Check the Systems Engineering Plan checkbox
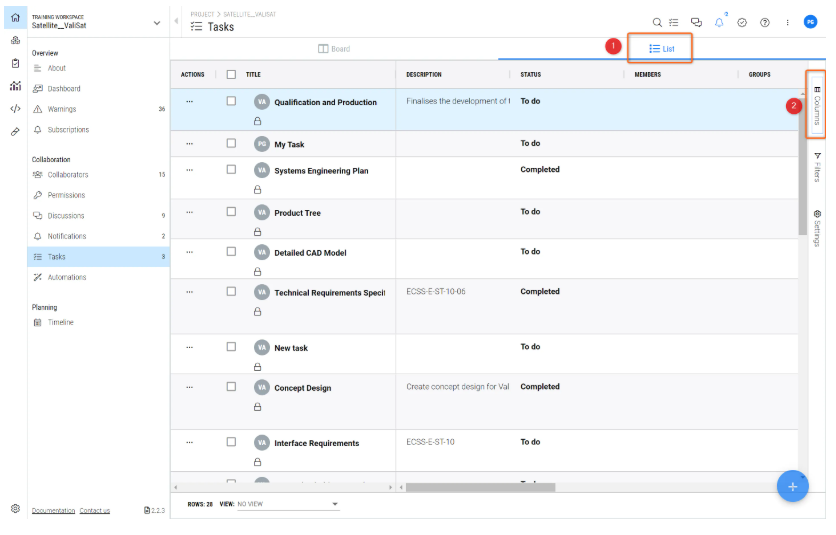The width and height of the screenshot is (836, 535). pos(231,169)
